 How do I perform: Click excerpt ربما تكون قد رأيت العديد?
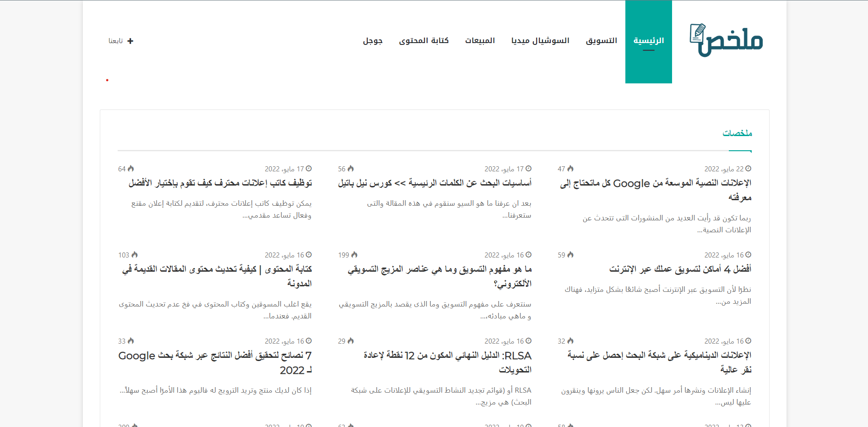[667, 224]
